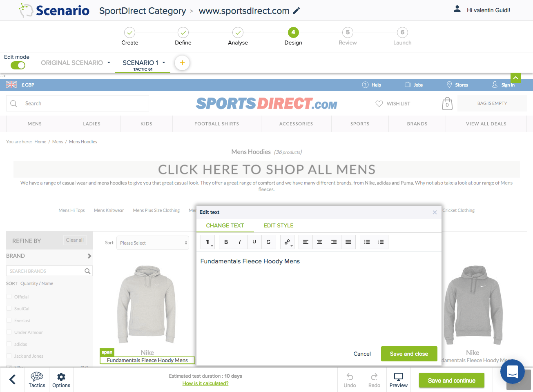Open the FOOTBALL SHIRTS menu
533x392 pixels.
(x=217, y=124)
